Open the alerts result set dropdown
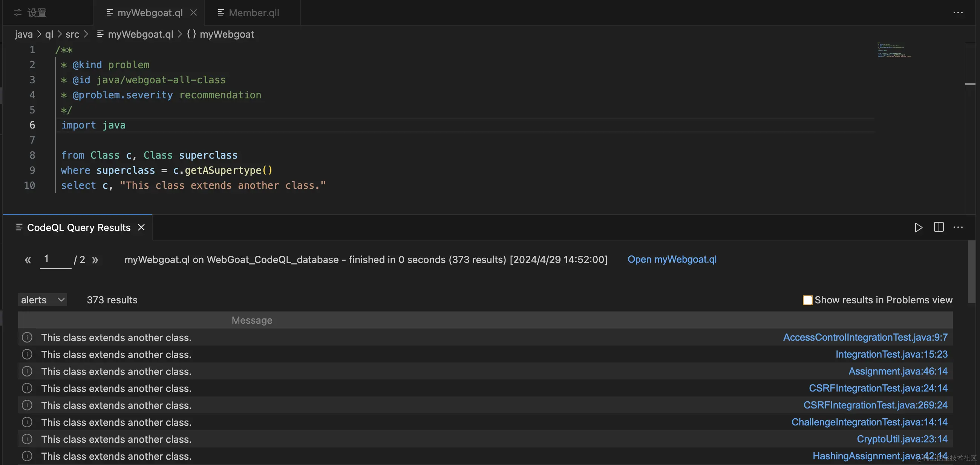 click(43, 300)
